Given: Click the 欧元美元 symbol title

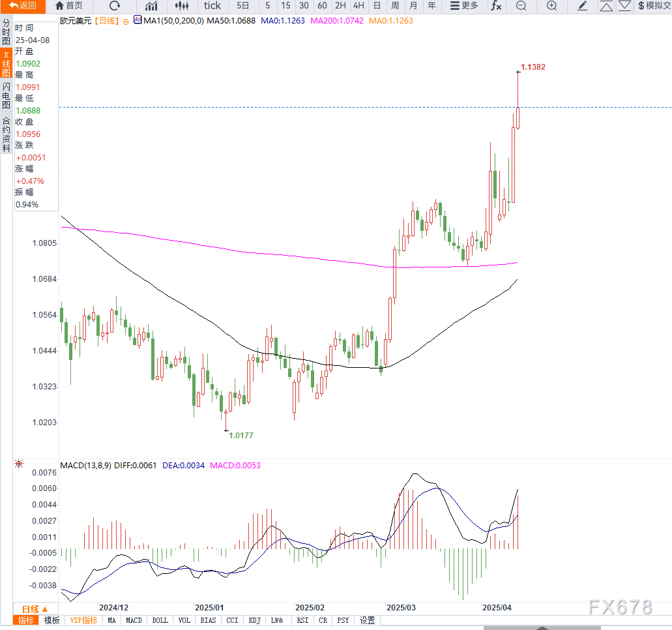Looking at the screenshot, I should click(76, 21).
